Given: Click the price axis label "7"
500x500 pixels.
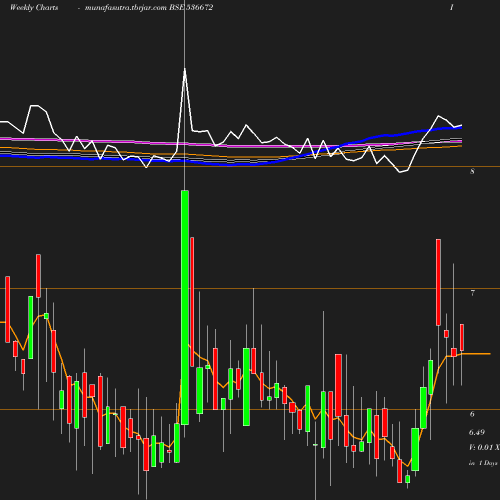Looking at the screenshot, I should (472, 293).
